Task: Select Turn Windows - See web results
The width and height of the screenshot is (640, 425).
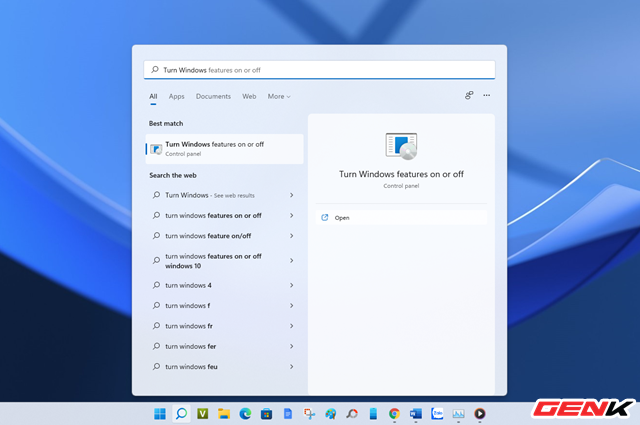Action: (x=223, y=195)
